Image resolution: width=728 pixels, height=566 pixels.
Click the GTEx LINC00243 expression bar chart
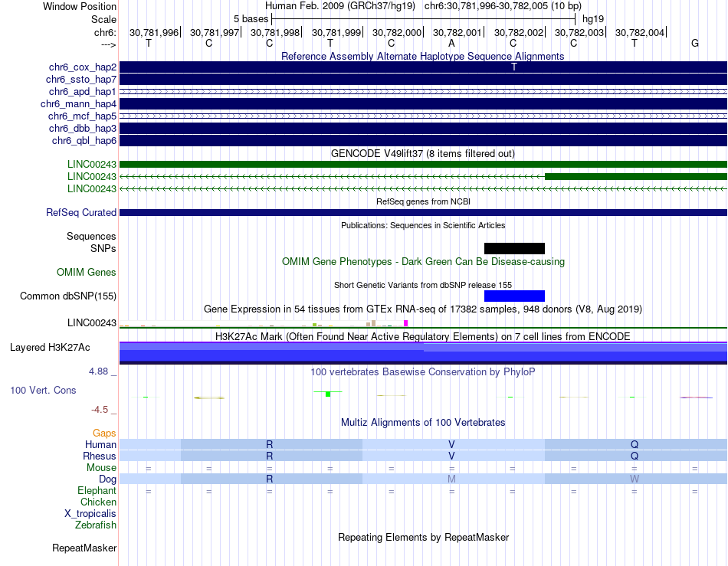[x=264, y=323]
